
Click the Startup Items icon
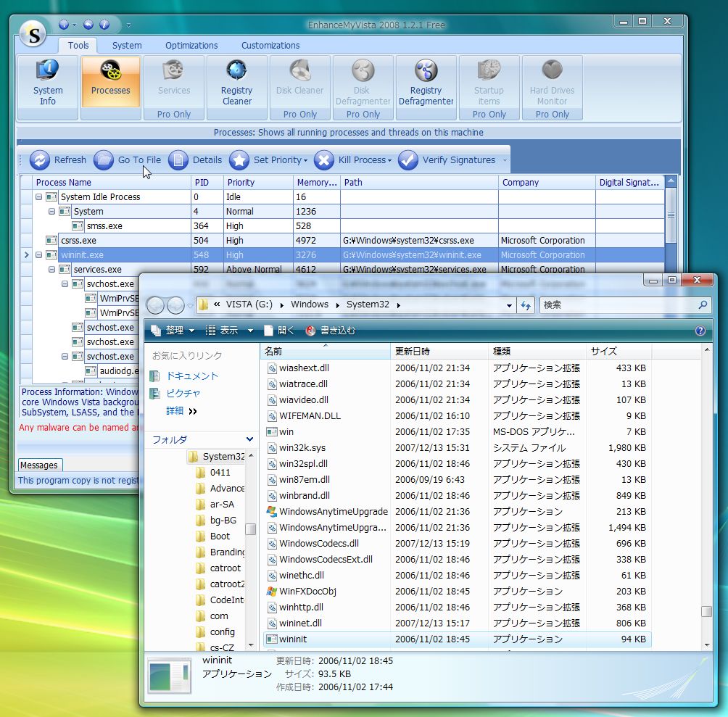point(489,87)
